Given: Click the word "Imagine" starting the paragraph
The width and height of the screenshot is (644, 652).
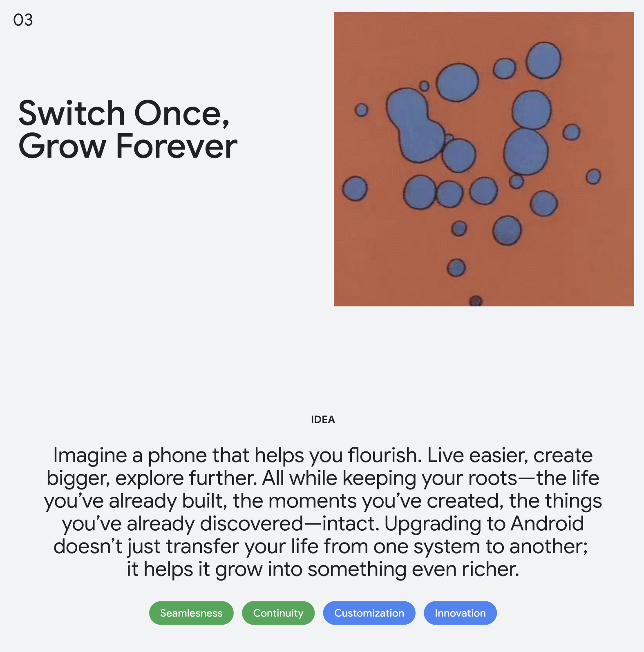Looking at the screenshot, I should [x=90, y=456].
